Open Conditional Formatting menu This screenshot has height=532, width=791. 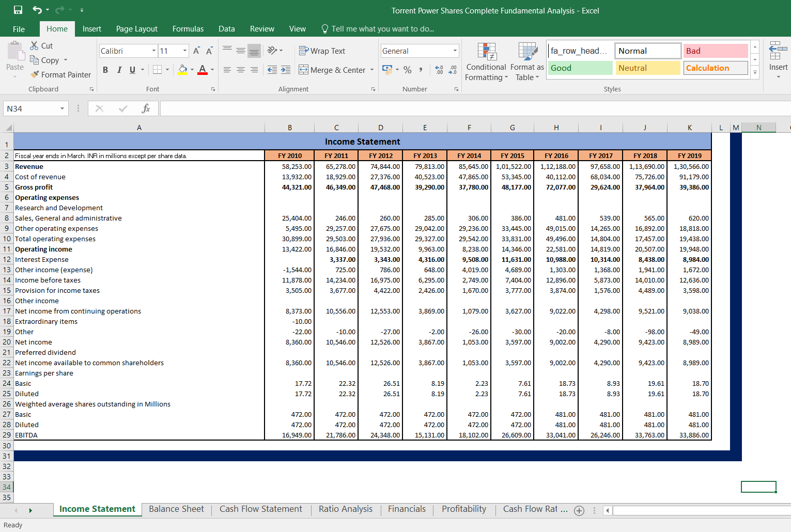click(x=486, y=62)
